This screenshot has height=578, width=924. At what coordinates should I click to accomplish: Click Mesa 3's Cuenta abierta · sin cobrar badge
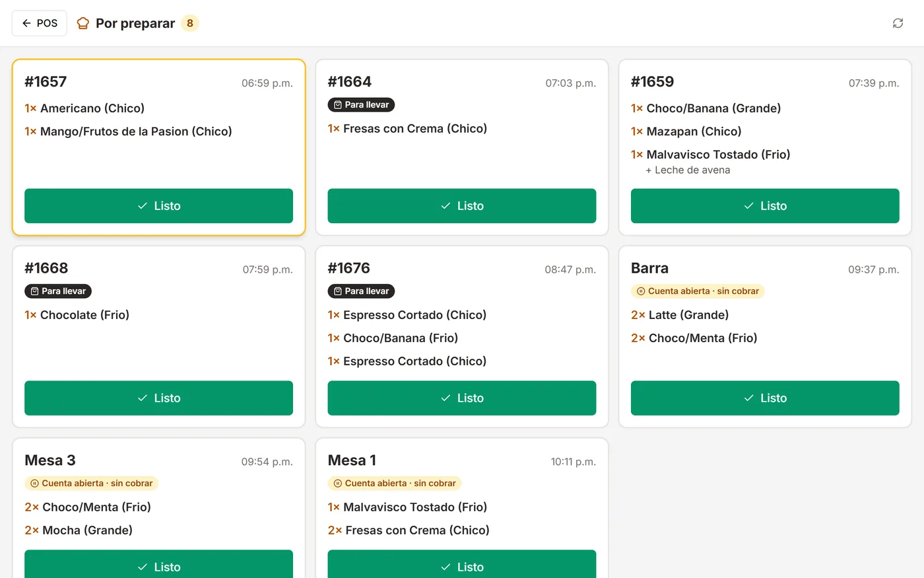[91, 484]
